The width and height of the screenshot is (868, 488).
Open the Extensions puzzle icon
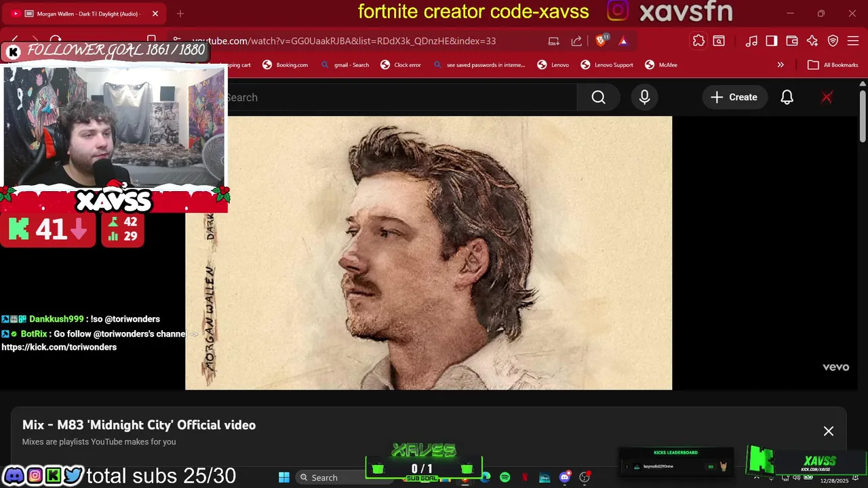[x=698, y=41]
